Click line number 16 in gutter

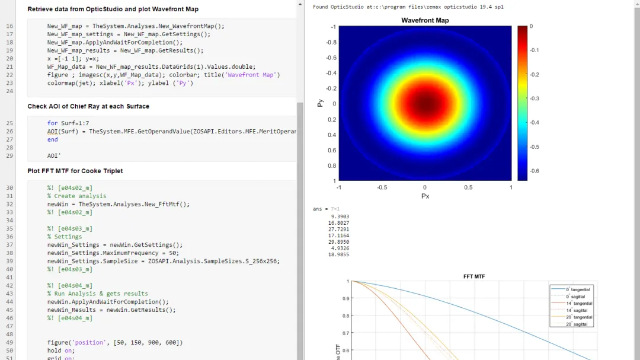[9, 26]
